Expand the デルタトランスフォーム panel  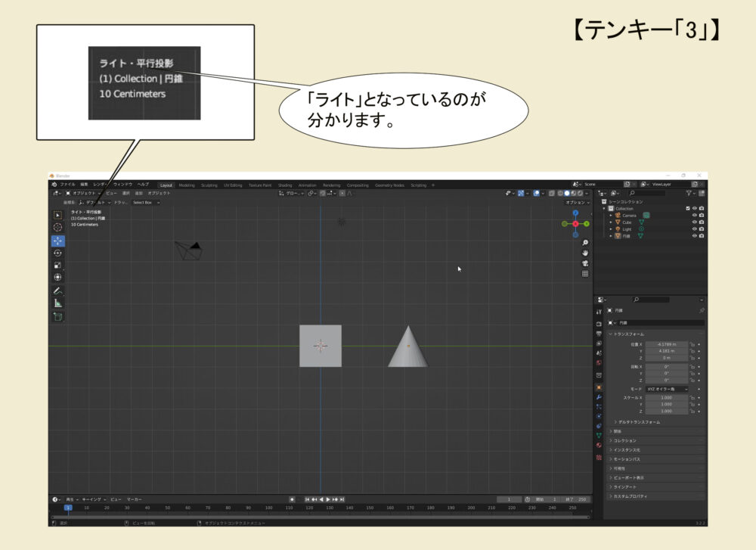639,422
